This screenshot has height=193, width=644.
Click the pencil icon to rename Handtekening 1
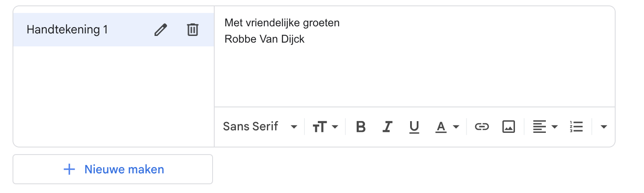click(160, 30)
